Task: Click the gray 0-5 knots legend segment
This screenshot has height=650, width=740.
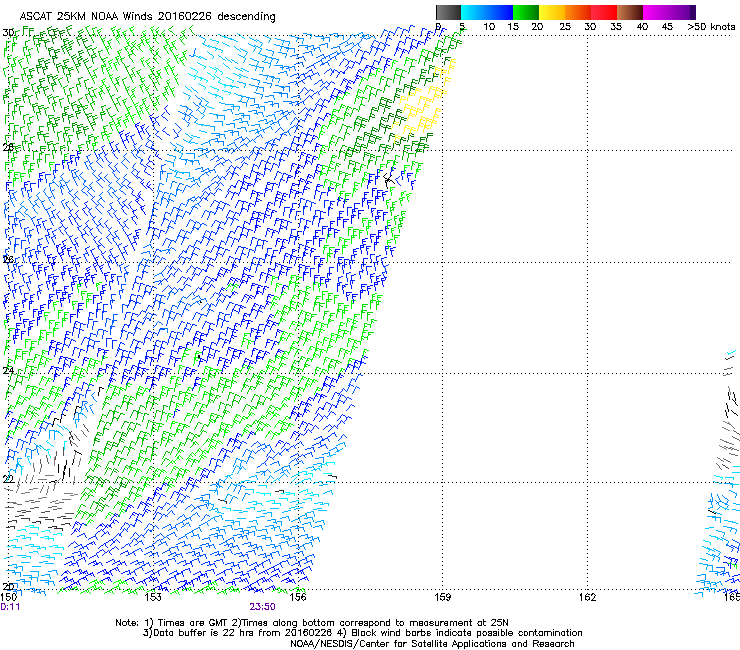Action: coord(448,12)
